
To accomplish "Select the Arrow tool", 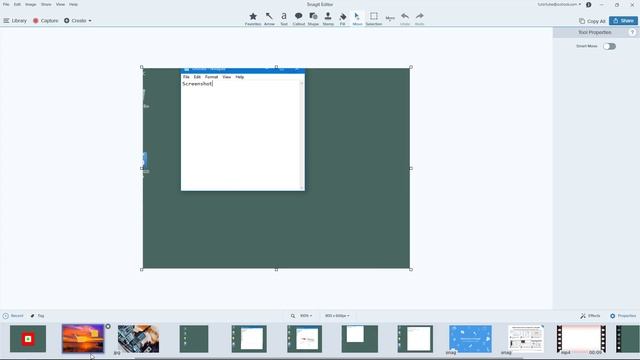I will [269, 18].
